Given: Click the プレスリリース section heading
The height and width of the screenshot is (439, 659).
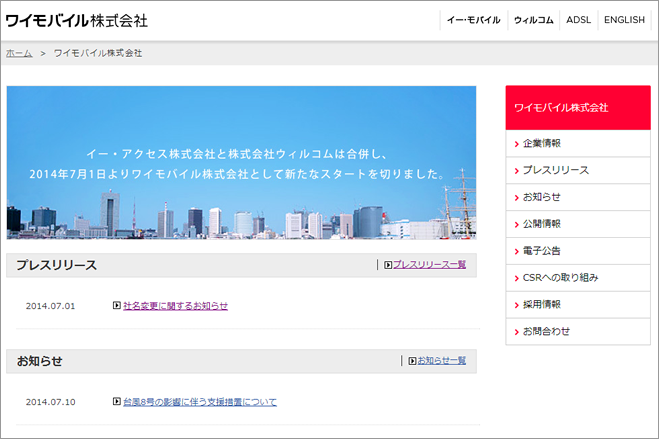Looking at the screenshot, I should click(x=56, y=265).
